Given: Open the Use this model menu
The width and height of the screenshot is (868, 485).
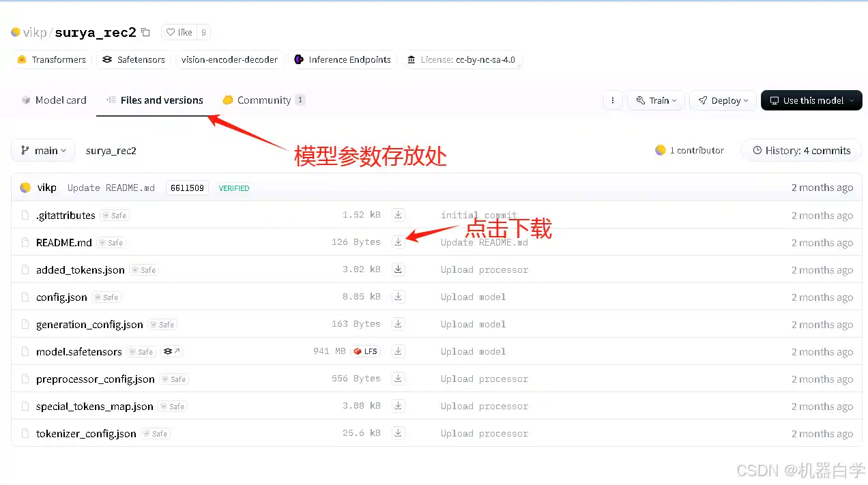Looking at the screenshot, I should pyautogui.click(x=811, y=100).
